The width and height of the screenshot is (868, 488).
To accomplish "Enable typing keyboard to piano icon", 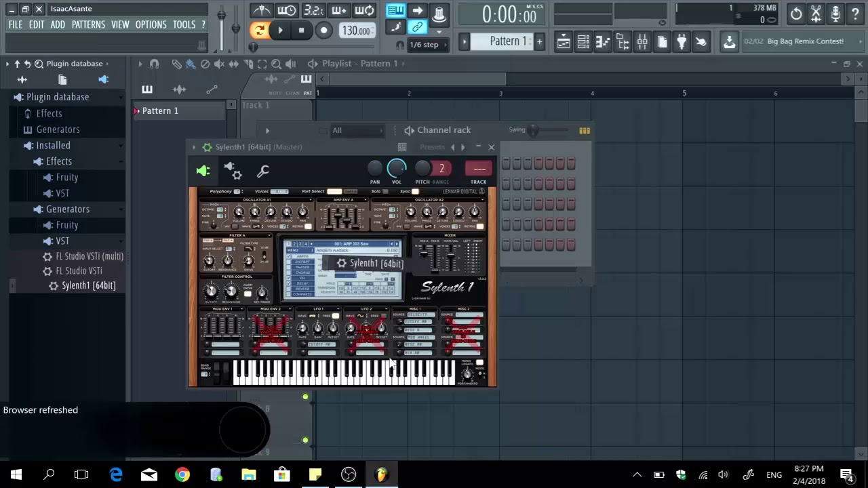I will tap(395, 10).
